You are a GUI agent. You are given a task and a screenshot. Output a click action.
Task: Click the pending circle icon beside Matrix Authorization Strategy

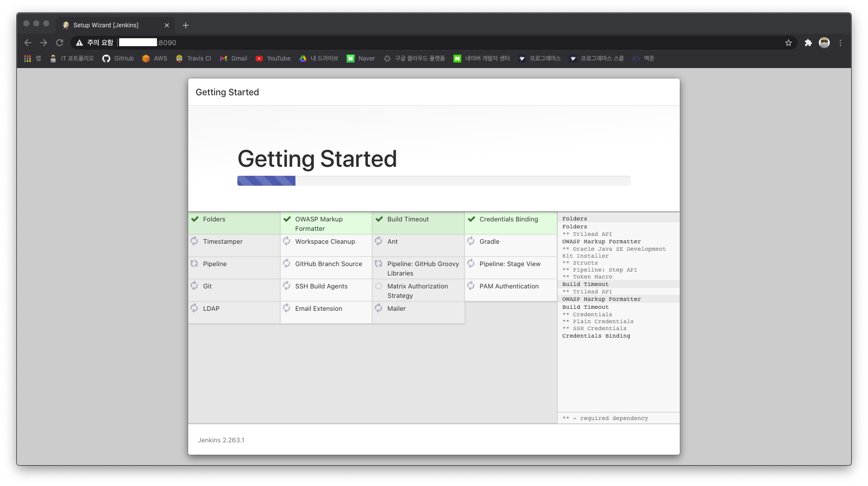(379, 286)
